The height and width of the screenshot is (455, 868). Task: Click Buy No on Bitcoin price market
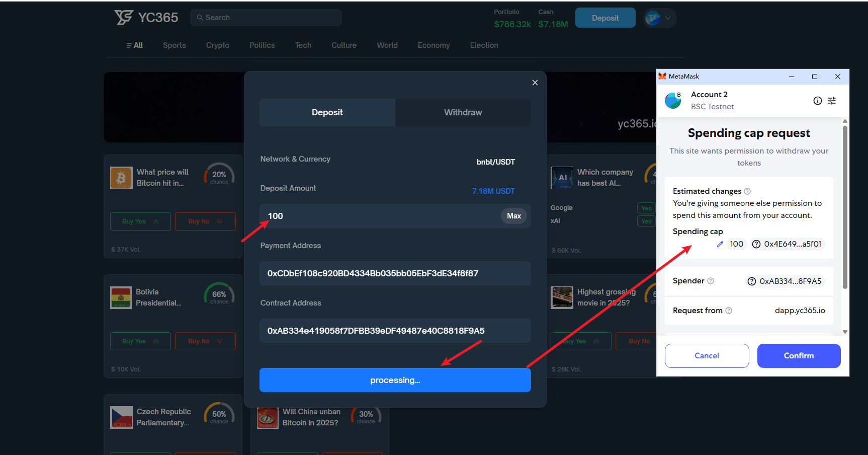205,221
